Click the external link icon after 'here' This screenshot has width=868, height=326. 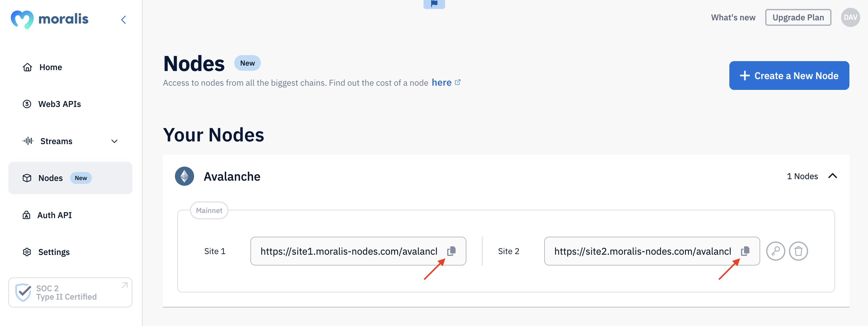[x=457, y=82]
